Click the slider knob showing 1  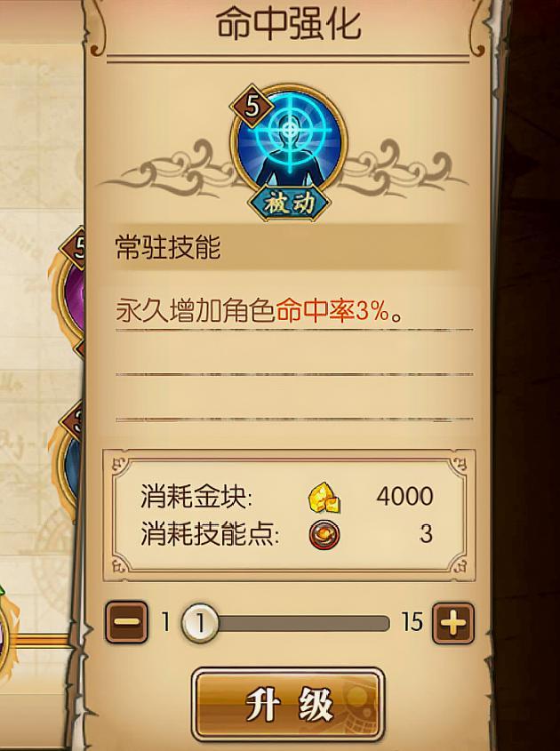click(x=200, y=623)
